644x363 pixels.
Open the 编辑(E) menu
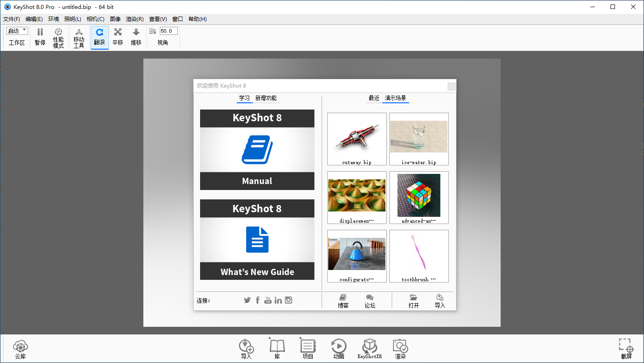[34, 19]
